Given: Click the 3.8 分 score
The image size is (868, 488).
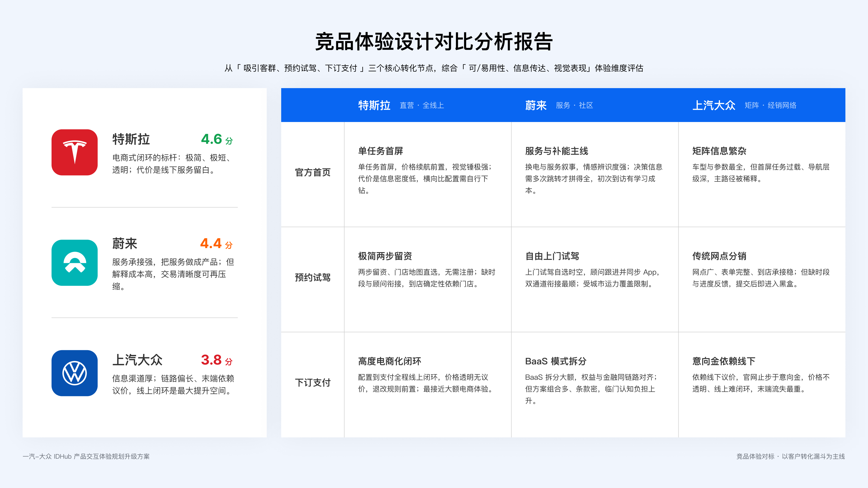Looking at the screenshot, I should click(x=217, y=360).
